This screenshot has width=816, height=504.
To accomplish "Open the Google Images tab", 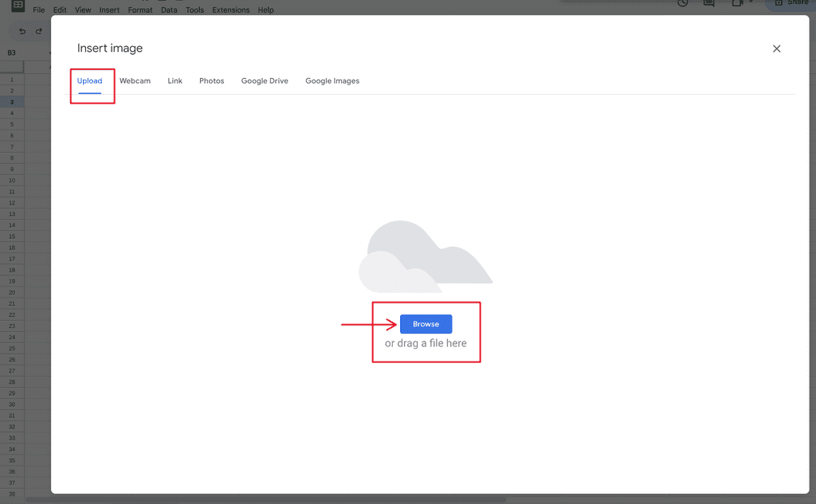I will click(x=332, y=80).
